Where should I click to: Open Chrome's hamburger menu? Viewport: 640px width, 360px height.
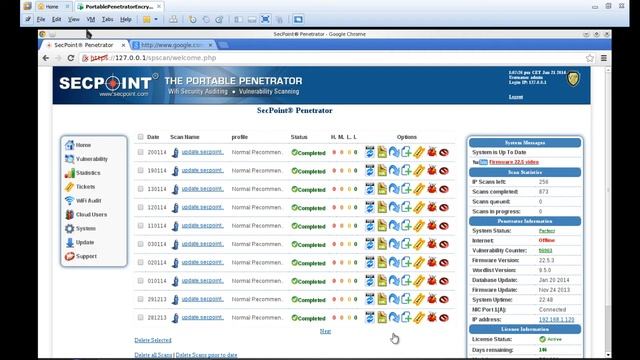click(x=604, y=58)
